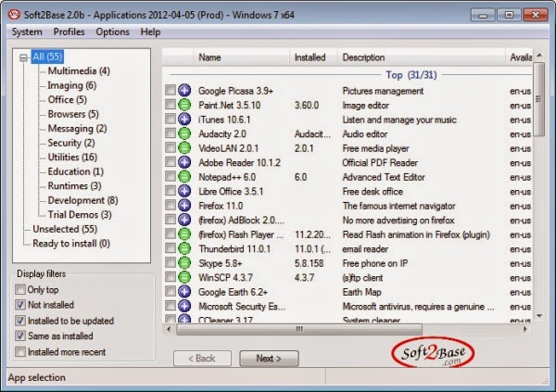
Task: Select the Runtimes (3) category
Action: coord(74,186)
